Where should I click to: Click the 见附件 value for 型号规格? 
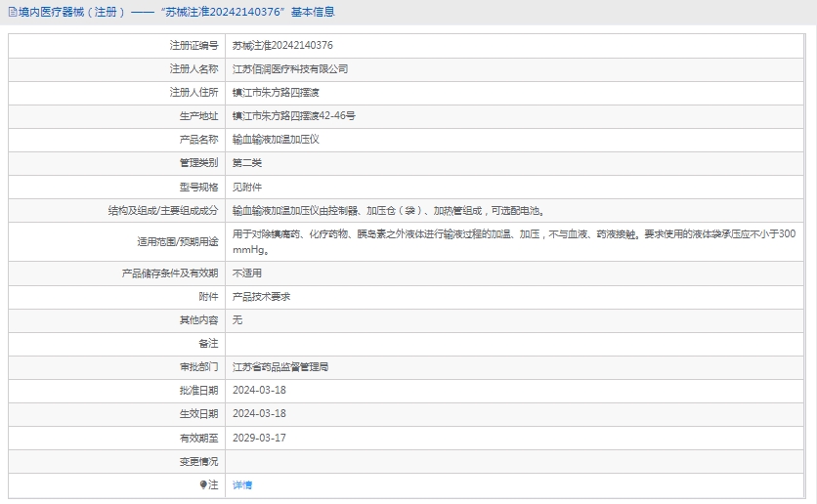(x=247, y=187)
